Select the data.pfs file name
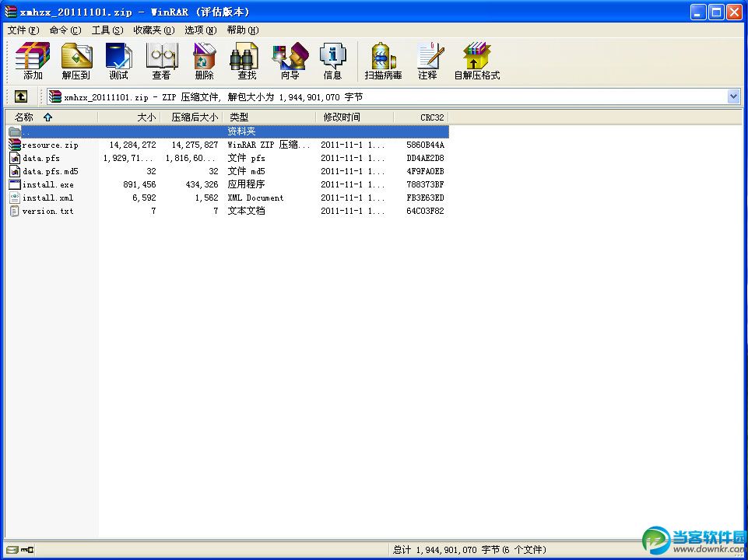 point(41,158)
